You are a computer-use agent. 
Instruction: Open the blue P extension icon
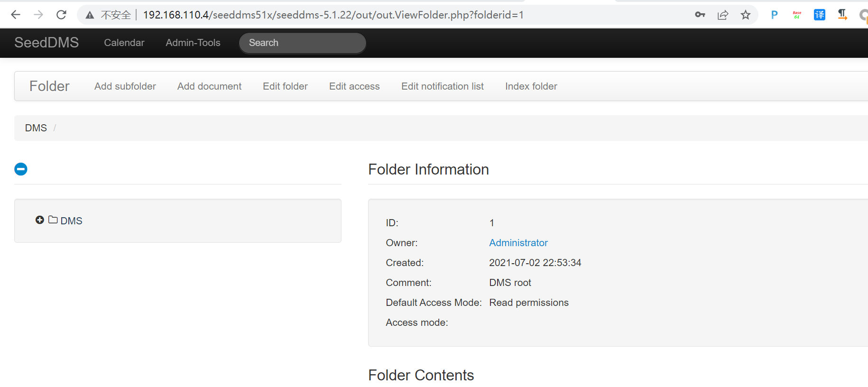coord(774,15)
